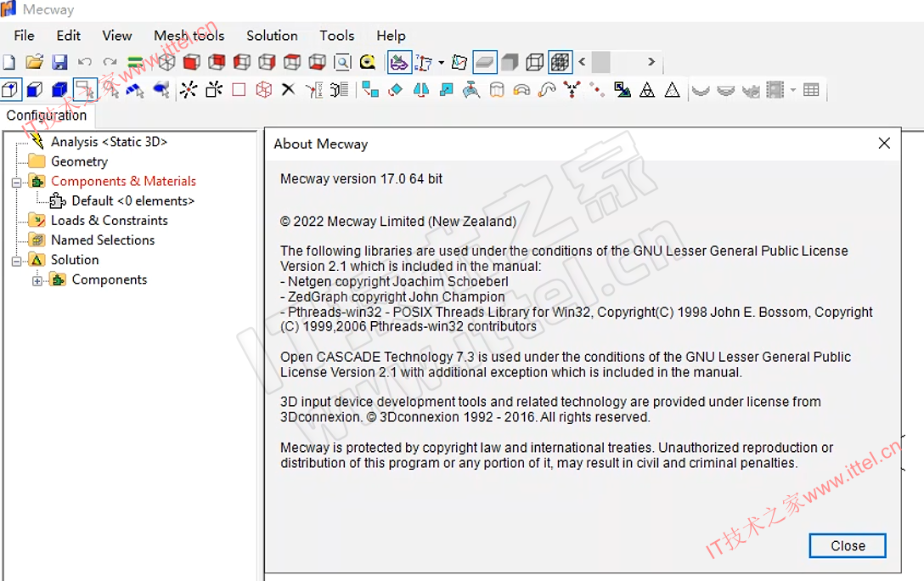Select the Geometry tree item
Viewport: 924px width, 581px height.
pyautogui.click(x=79, y=161)
